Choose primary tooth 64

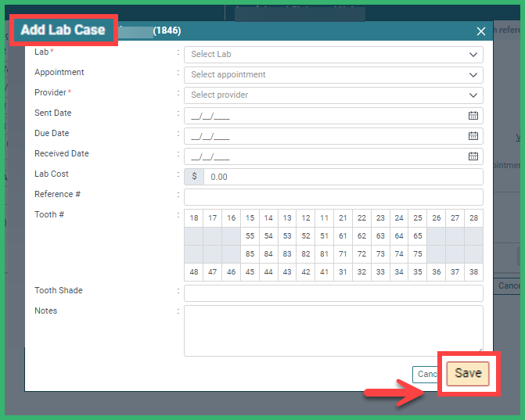399,236
